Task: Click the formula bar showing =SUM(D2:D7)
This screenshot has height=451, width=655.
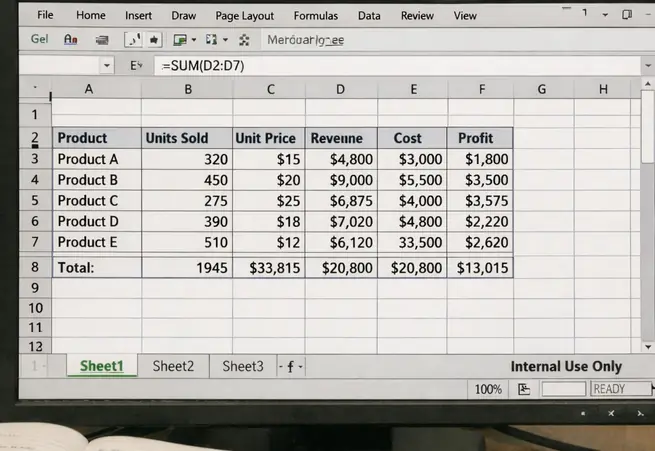Action: 397,66
